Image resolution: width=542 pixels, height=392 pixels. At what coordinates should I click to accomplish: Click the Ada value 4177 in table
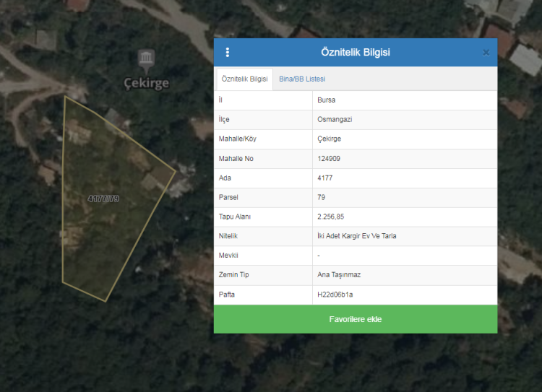324,178
